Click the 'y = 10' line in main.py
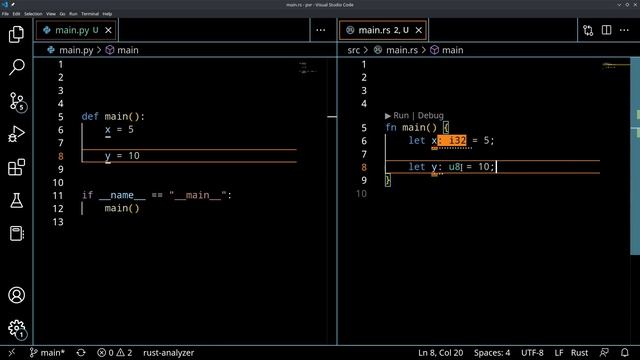 (122, 156)
